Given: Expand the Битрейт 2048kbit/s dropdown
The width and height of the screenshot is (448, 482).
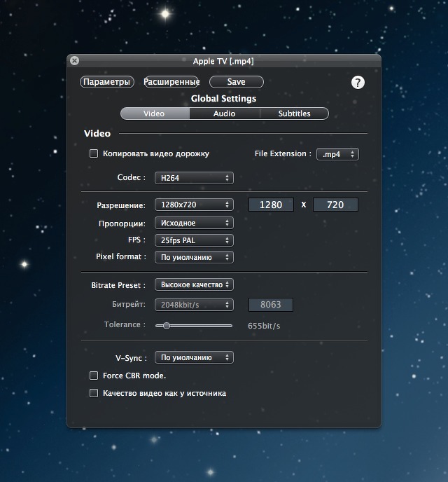Looking at the screenshot, I should (194, 305).
